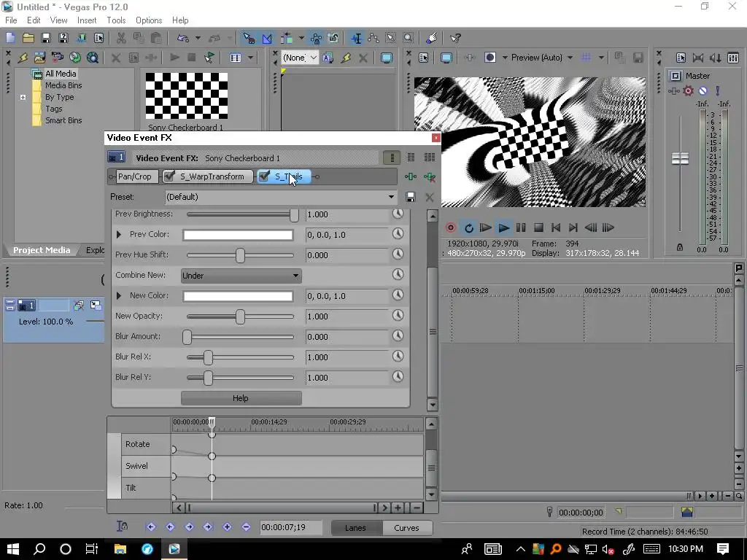
Task: Click the Record button in preview
Action: pos(451,227)
